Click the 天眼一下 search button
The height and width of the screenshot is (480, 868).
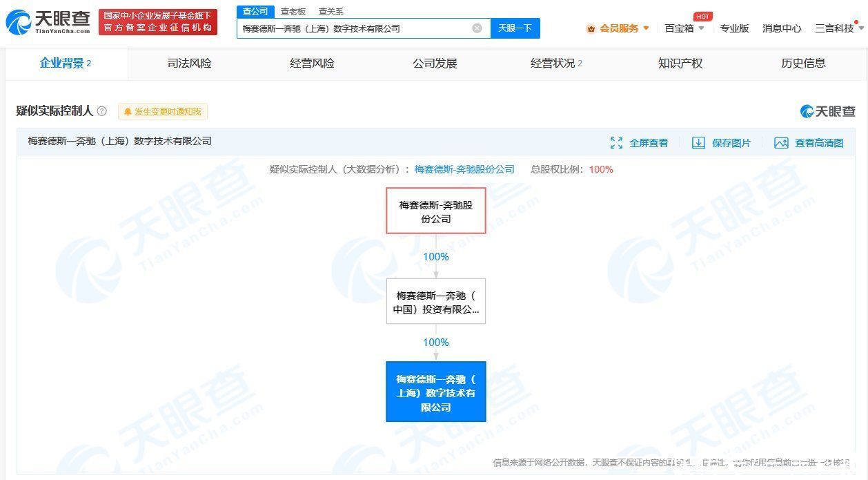515,28
